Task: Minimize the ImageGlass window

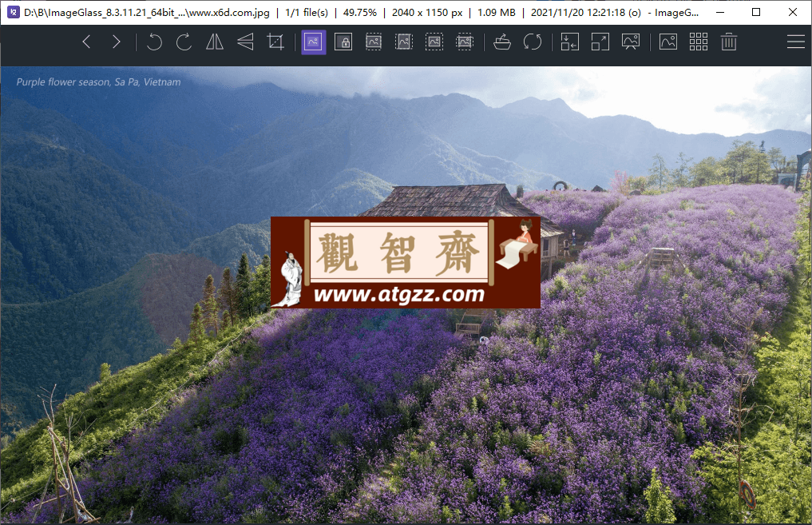Action: coord(720,12)
